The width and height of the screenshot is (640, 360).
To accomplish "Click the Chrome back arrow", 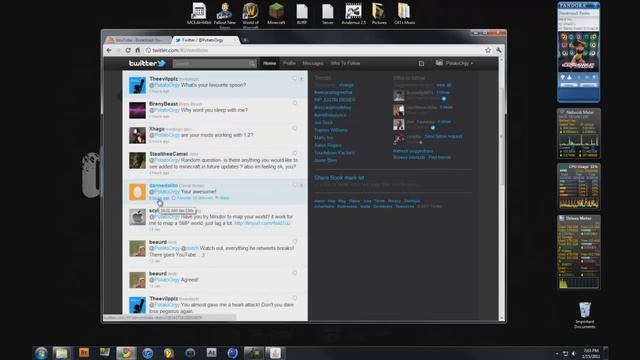I will pyautogui.click(x=109, y=50).
